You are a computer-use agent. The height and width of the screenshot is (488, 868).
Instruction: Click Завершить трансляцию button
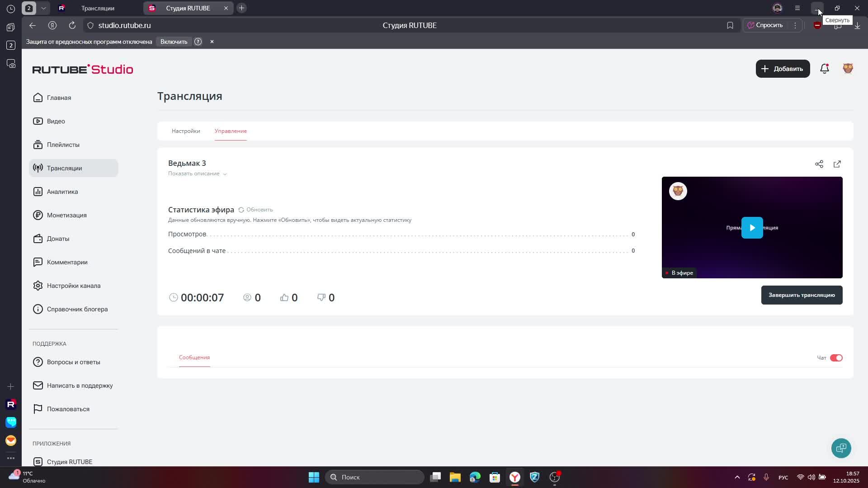click(x=801, y=295)
